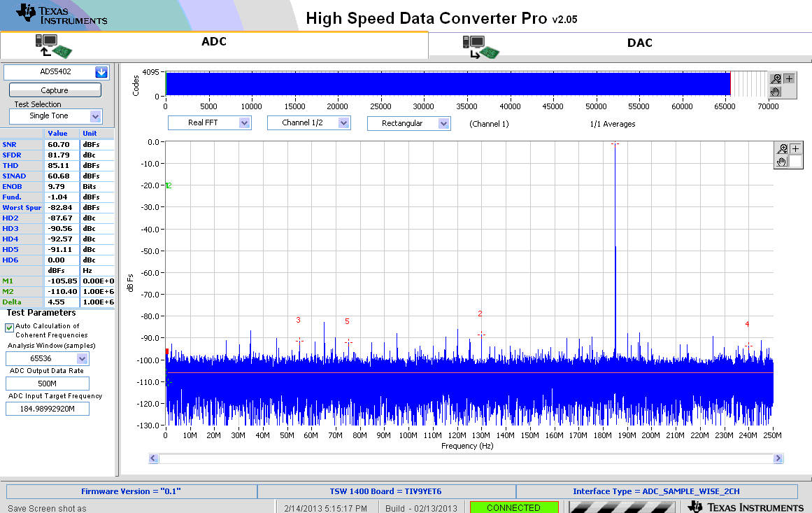Click harmonic marker 4 on the FFT plot
Image resolution: width=812 pixels, height=513 pixels.
748,345
